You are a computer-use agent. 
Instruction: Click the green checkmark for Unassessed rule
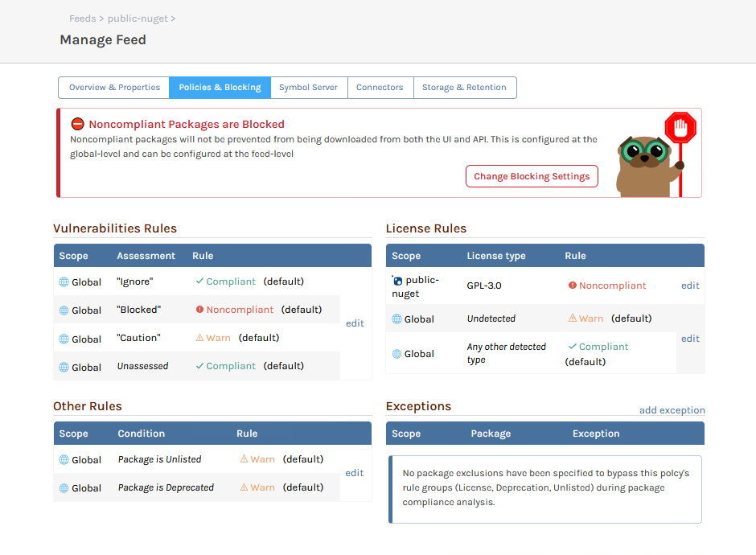click(x=199, y=366)
